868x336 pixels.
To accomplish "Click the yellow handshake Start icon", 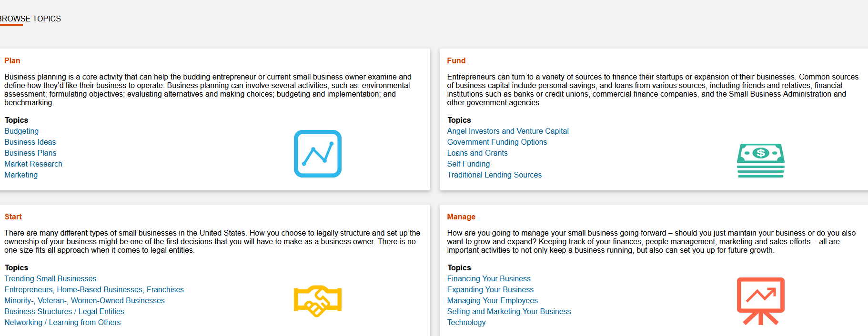I will coord(317,301).
